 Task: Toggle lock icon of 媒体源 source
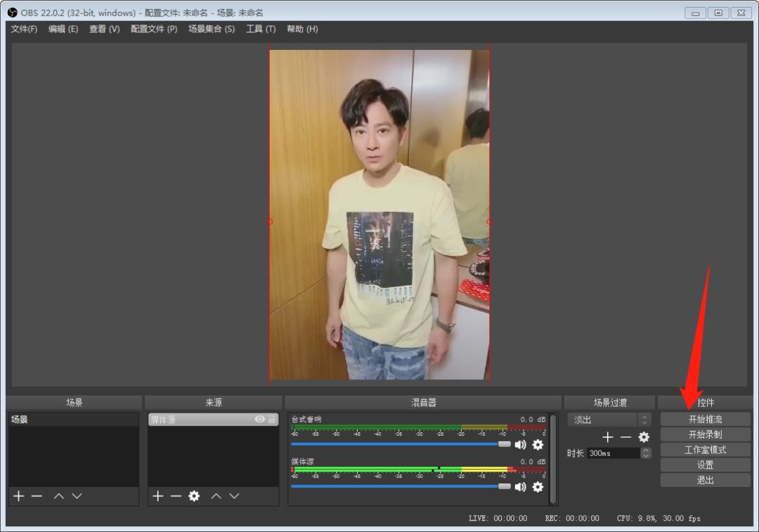point(272,420)
